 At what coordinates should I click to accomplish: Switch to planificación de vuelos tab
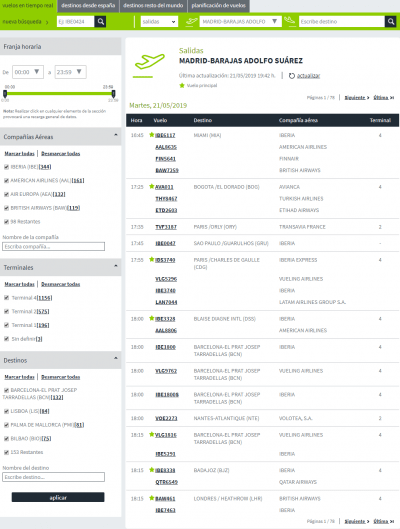coord(219,6)
